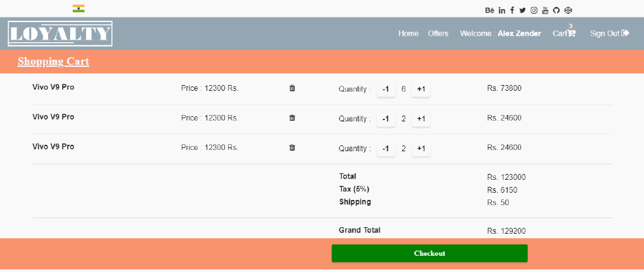Open the Cart link in navbar

[563, 34]
